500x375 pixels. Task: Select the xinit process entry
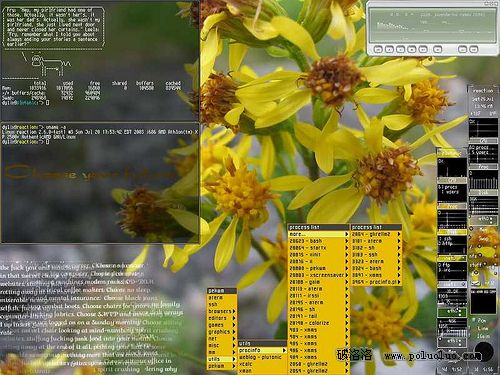click(318, 254)
